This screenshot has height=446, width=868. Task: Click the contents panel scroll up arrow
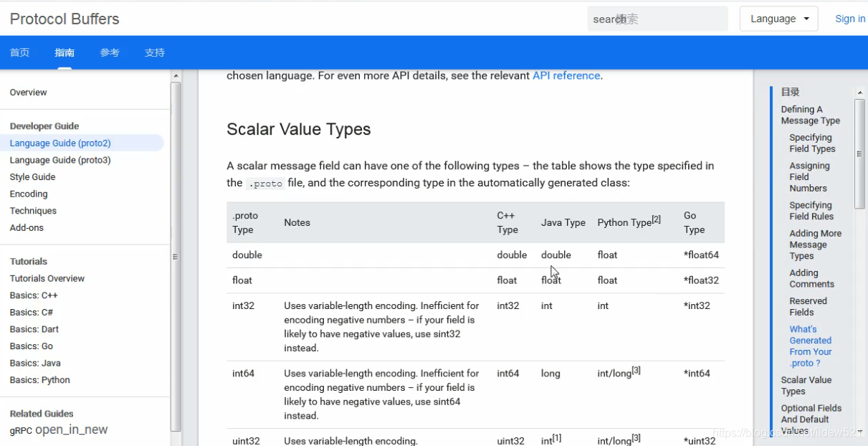point(860,92)
